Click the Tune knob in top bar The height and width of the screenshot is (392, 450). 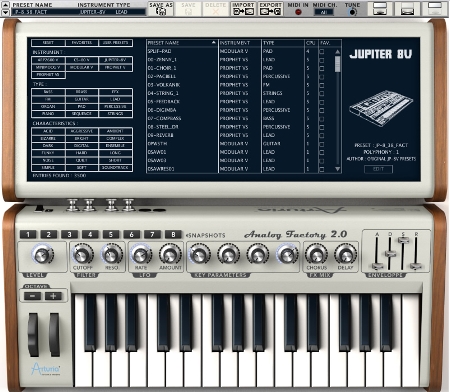coord(352,12)
